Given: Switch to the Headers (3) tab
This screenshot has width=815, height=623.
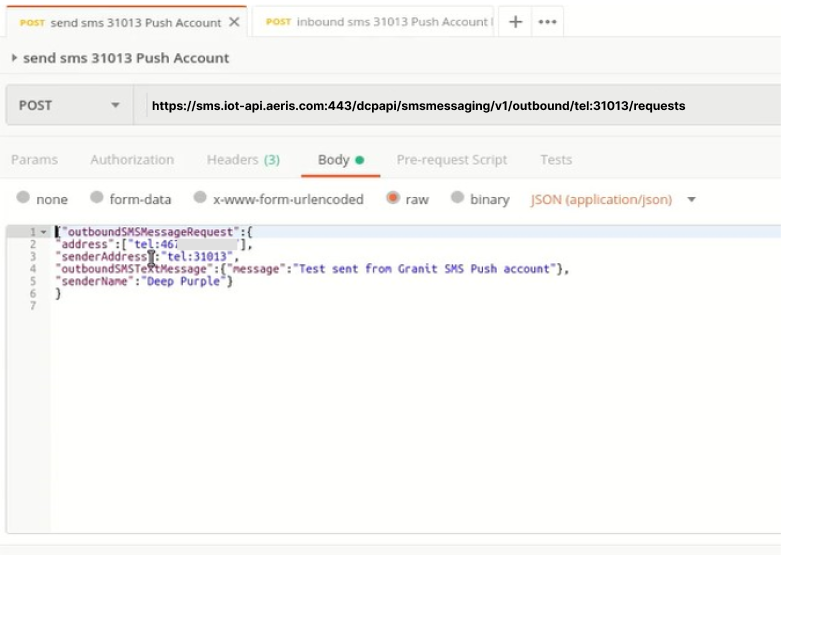Looking at the screenshot, I should 242,159.
